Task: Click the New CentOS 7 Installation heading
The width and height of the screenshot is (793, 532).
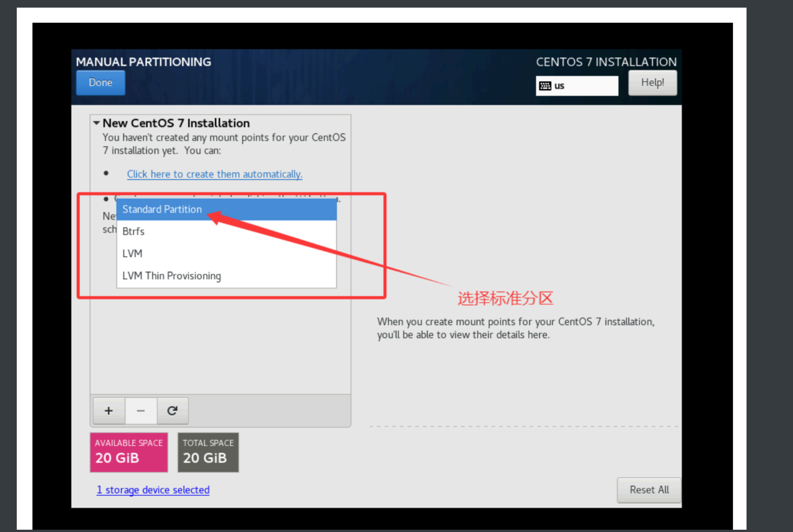Action: (176, 123)
